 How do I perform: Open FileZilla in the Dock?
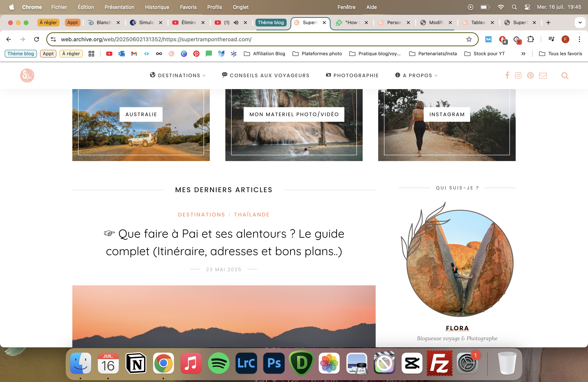[x=439, y=363]
